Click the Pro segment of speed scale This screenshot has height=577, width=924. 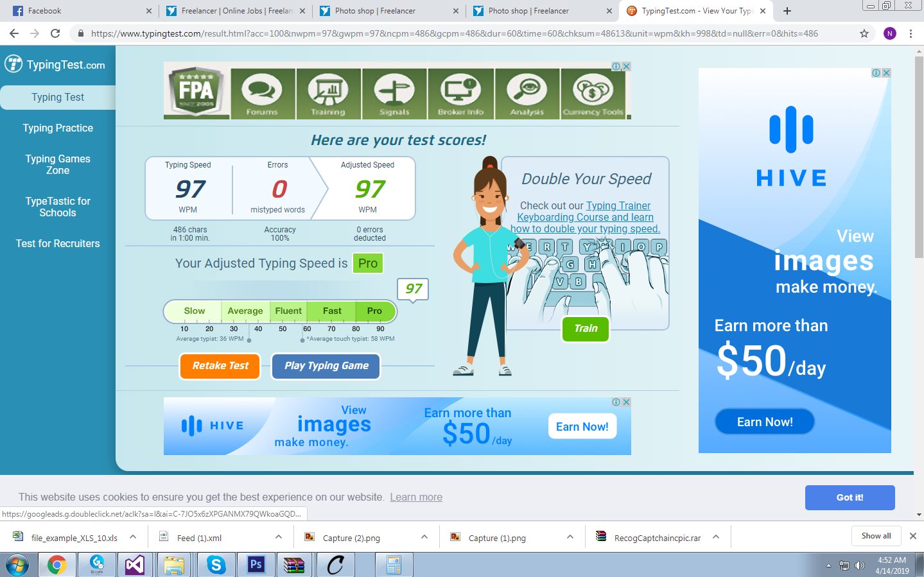374,311
